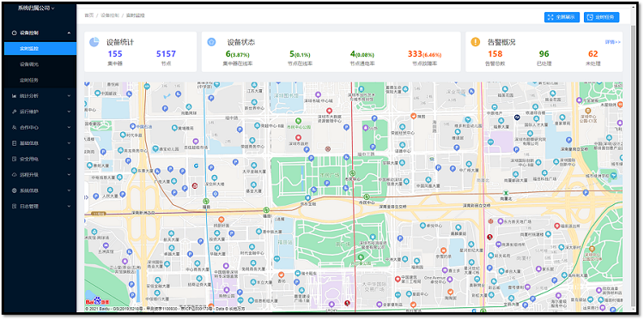Click the orange warning icon beside 告警概况
The height and width of the screenshot is (320, 644).
[476, 42]
